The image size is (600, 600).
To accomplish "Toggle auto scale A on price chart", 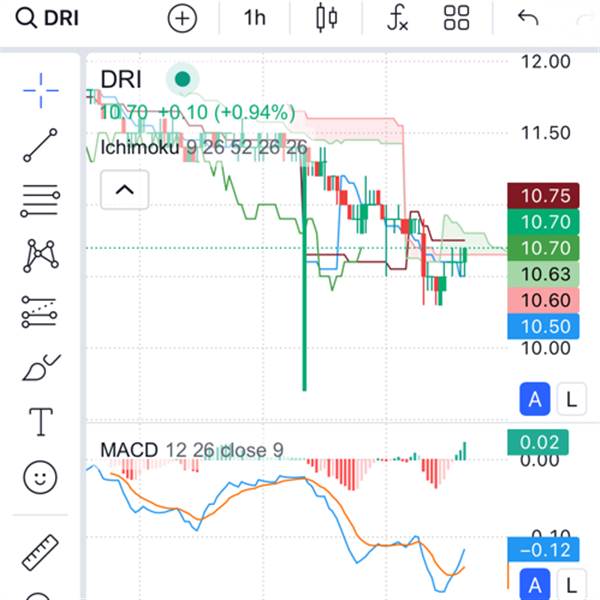I will pos(535,399).
